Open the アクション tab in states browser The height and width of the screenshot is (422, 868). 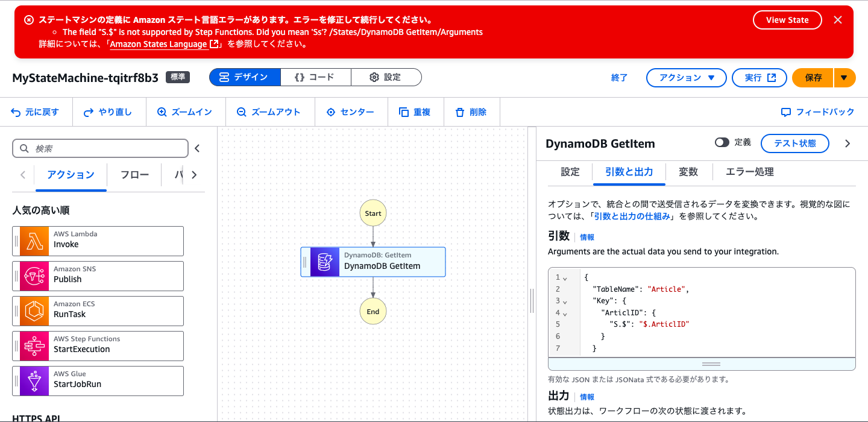pyautogui.click(x=71, y=175)
